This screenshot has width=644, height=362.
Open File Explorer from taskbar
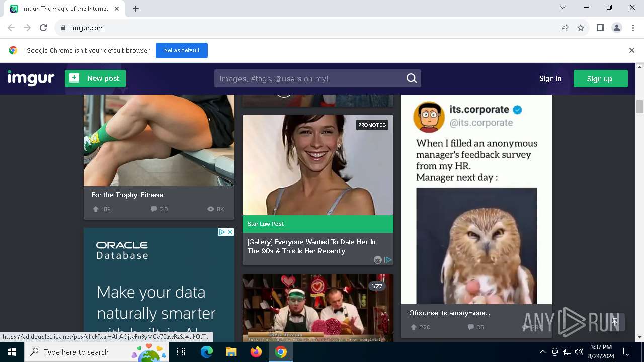point(231,352)
